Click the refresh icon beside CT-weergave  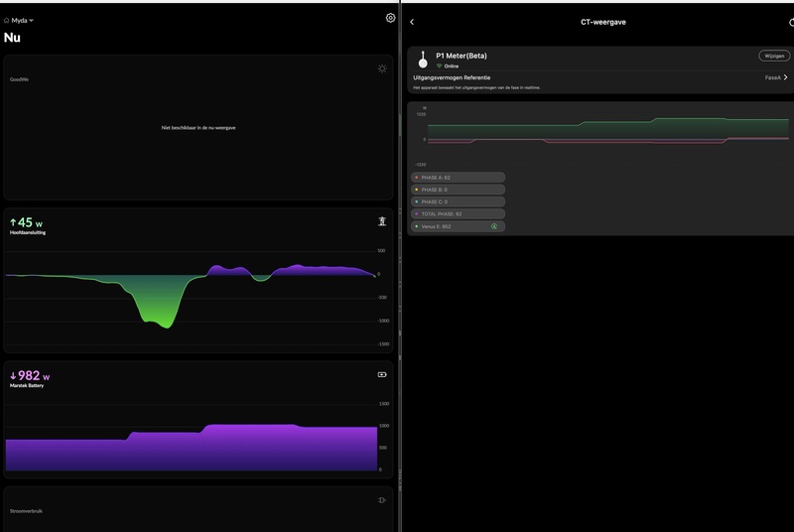coord(791,22)
